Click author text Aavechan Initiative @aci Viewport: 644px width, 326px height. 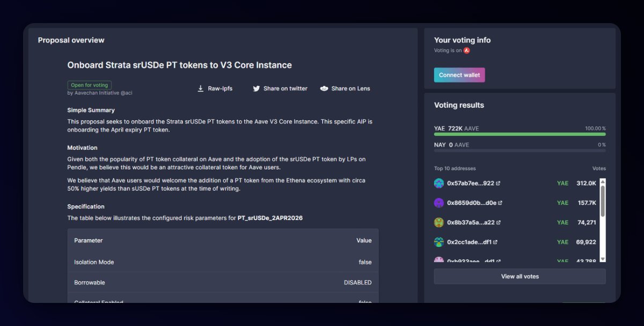click(100, 93)
